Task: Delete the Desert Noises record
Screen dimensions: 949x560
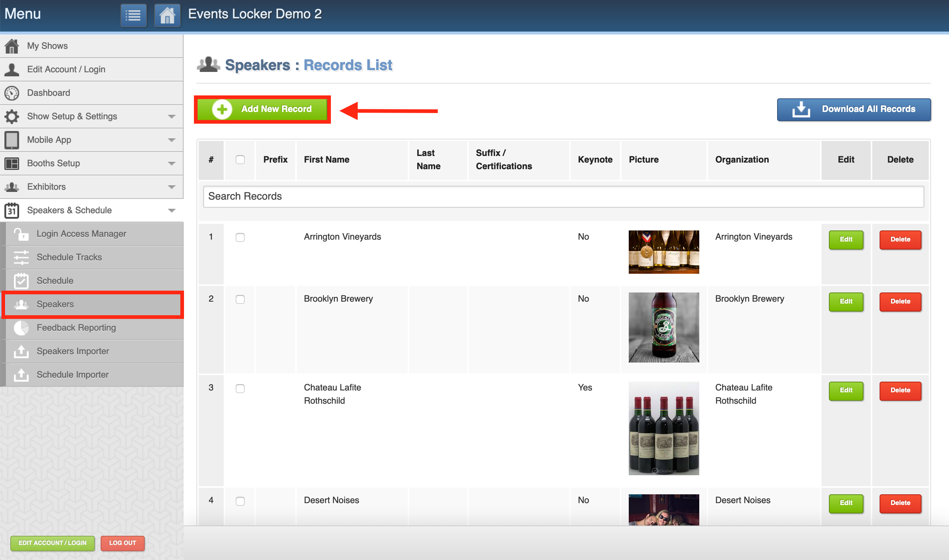Action: (900, 503)
